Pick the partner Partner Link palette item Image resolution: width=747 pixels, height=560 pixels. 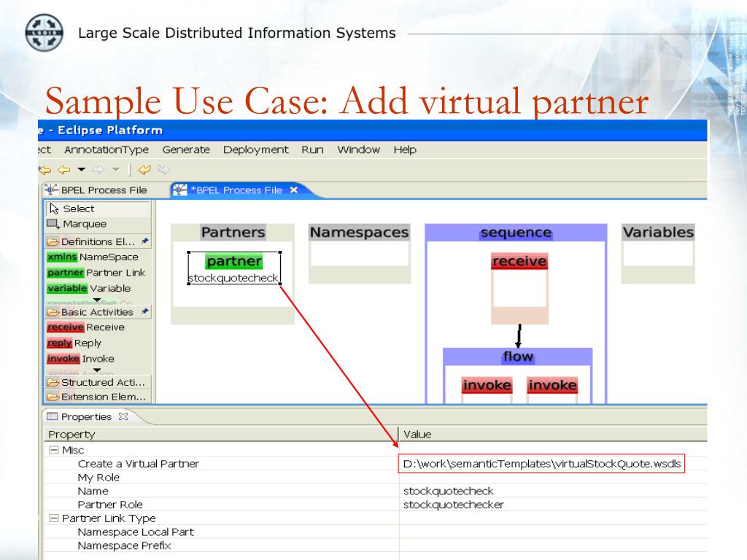pyautogui.click(x=96, y=273)
